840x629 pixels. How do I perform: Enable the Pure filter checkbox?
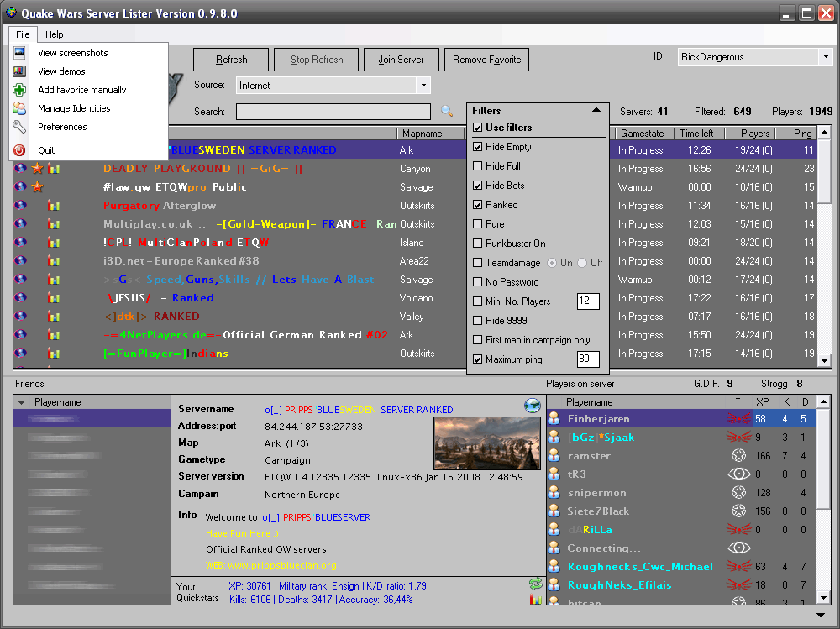tap(477, 224)
